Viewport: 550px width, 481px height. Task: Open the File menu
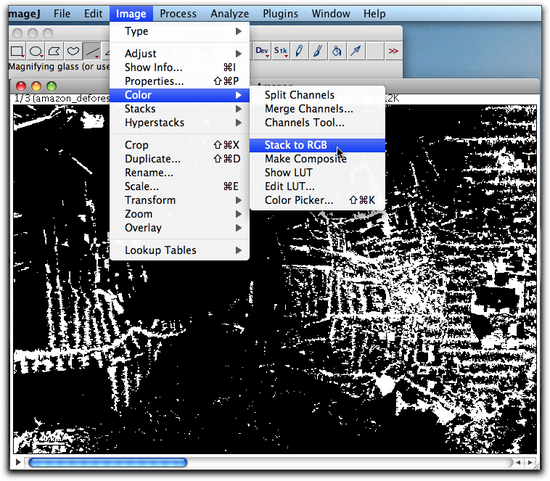62,14
